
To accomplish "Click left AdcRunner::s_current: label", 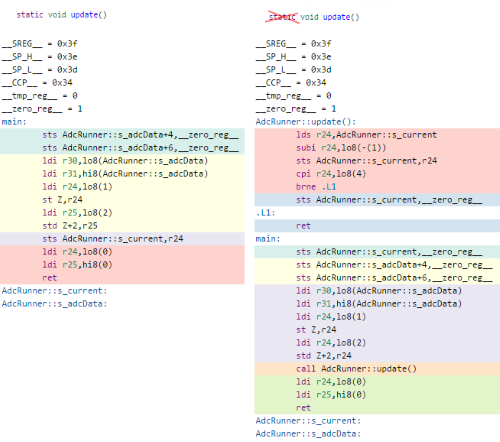I will 54,291.
